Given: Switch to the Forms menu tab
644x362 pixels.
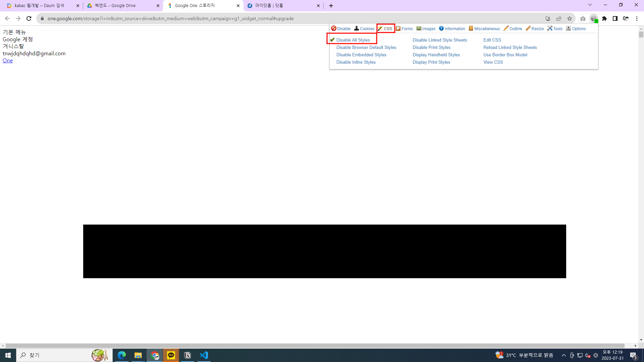Looking at the screenshot, I should pyautogui.click(x=404, y=29).
